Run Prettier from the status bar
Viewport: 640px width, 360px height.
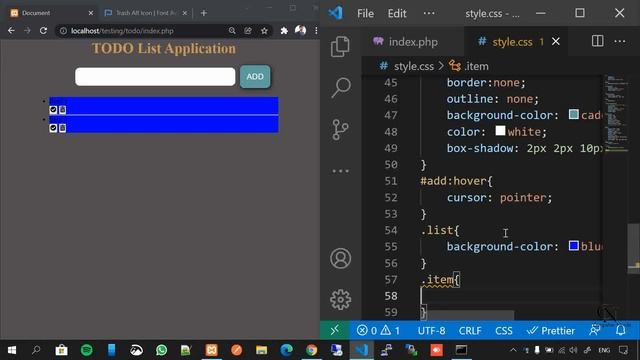pos(551,330)
